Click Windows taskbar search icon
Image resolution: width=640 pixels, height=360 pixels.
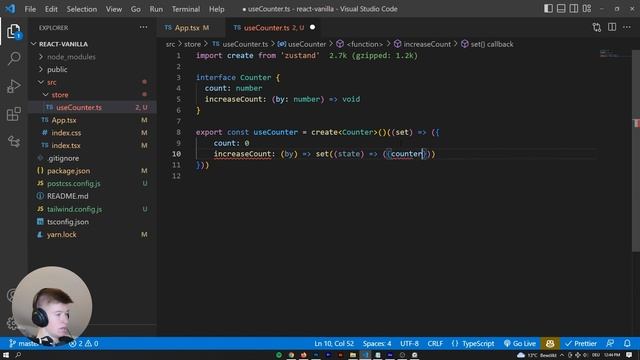(x=18, y=355)
